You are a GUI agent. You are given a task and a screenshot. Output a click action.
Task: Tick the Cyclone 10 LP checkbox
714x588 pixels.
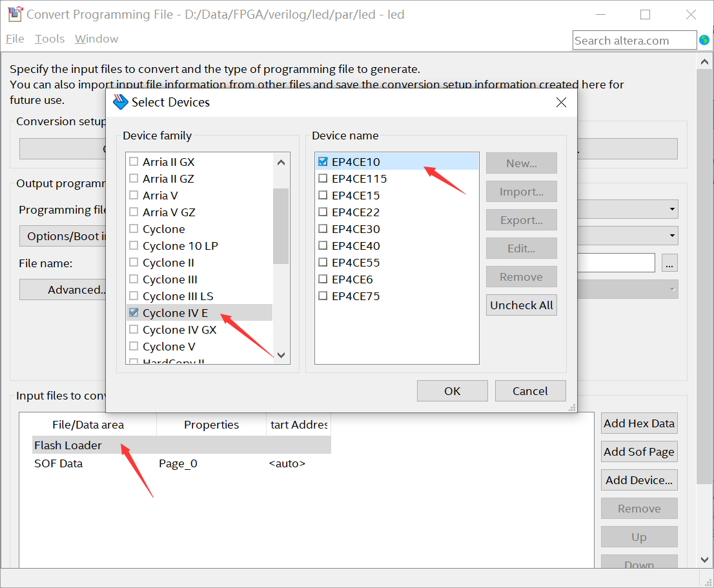[134, 246]
